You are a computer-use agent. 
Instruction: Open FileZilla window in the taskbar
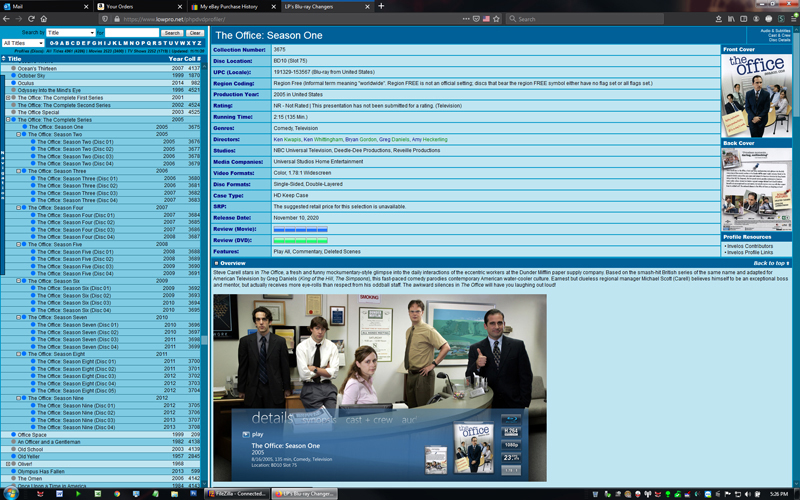click(x=237, y=494)
